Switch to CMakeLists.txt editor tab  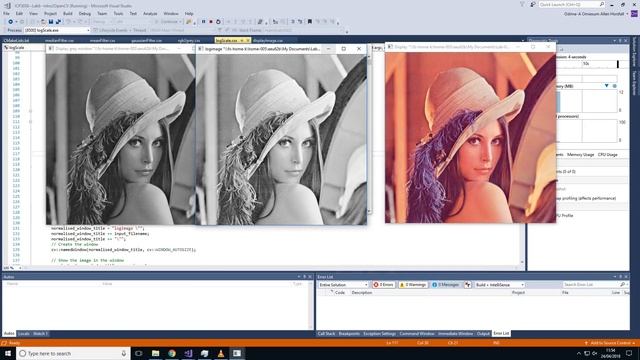[x=17, y=40]
